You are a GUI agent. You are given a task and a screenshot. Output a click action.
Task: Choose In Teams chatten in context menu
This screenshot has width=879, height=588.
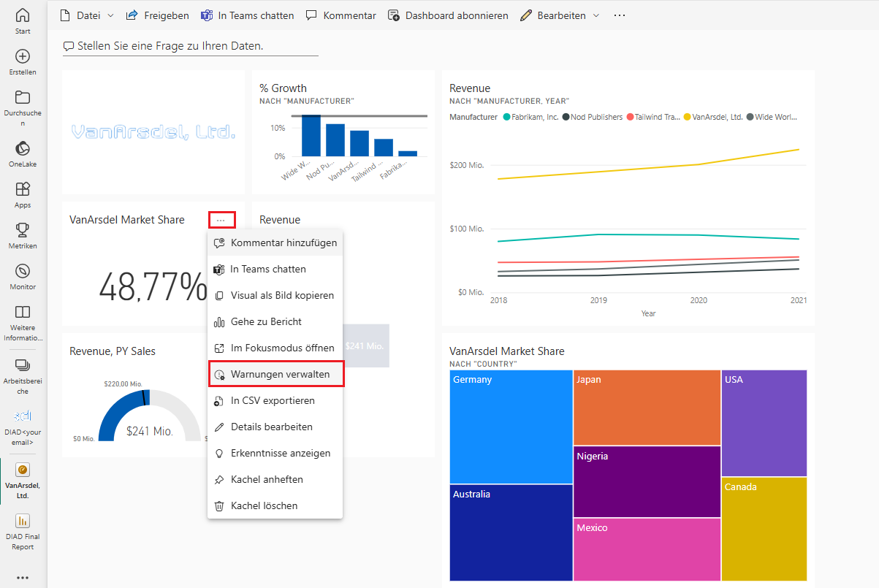275,269
